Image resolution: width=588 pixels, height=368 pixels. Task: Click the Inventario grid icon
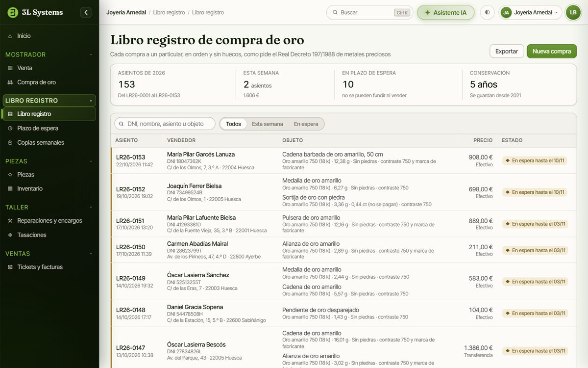coord(10,188)
